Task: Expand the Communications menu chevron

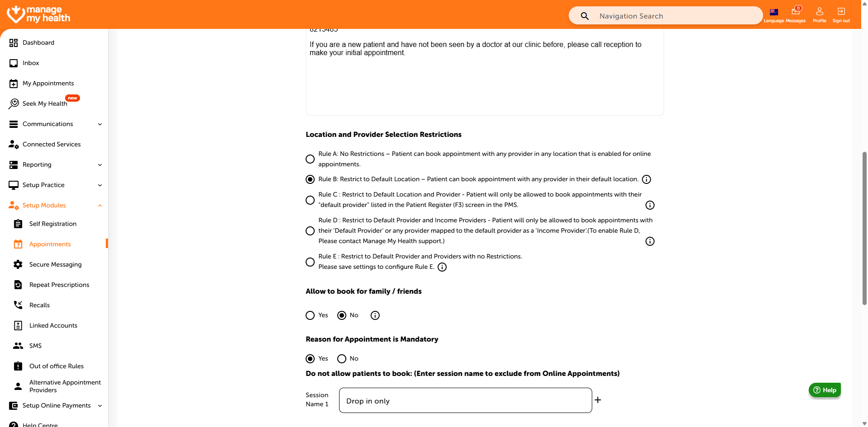Action: tap(100, 124)
